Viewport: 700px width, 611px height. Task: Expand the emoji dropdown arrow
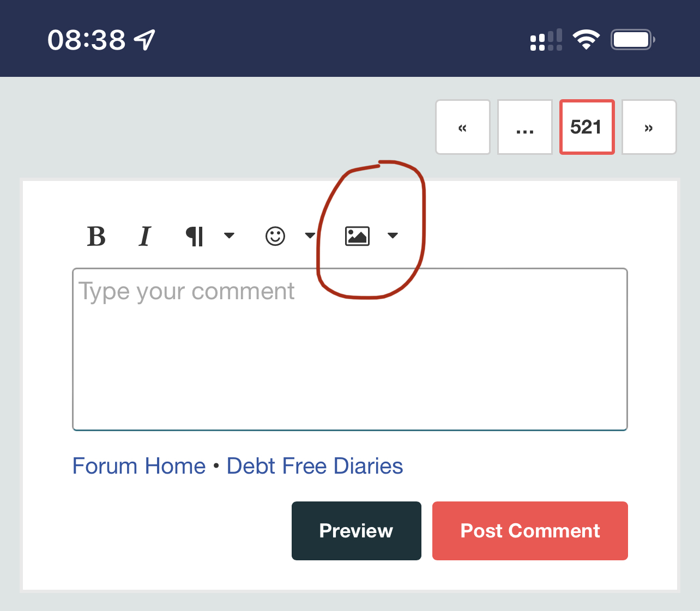pyautogui.click(x=310, y=235)
